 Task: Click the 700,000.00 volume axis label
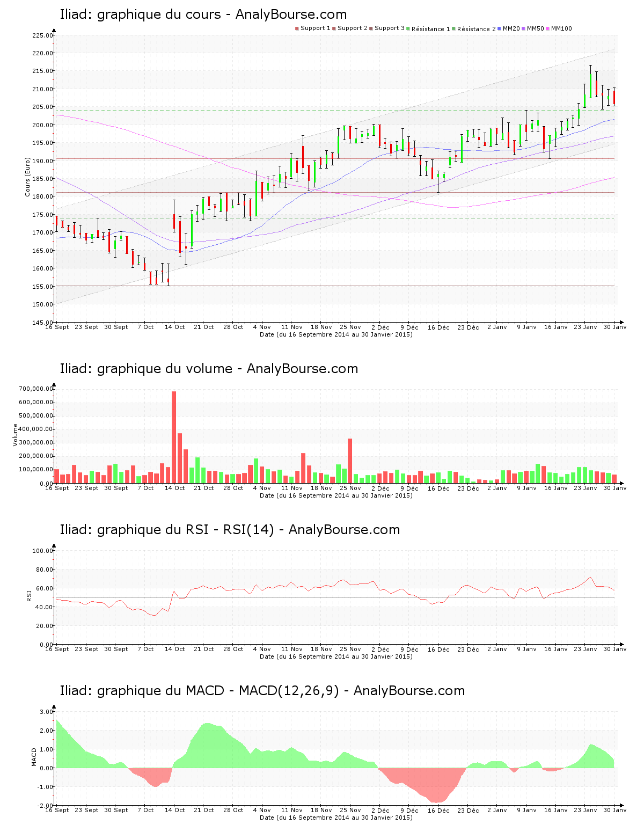pyautogui.click(x=35, y=389)
